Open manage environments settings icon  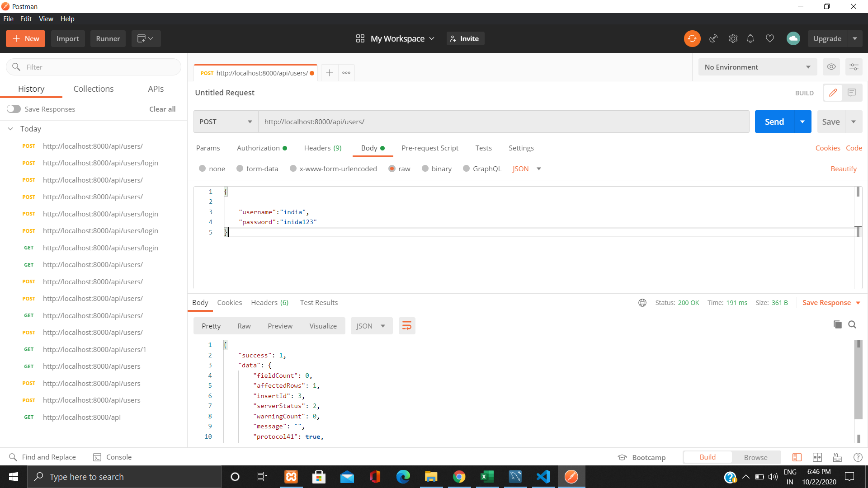point(854,67)
